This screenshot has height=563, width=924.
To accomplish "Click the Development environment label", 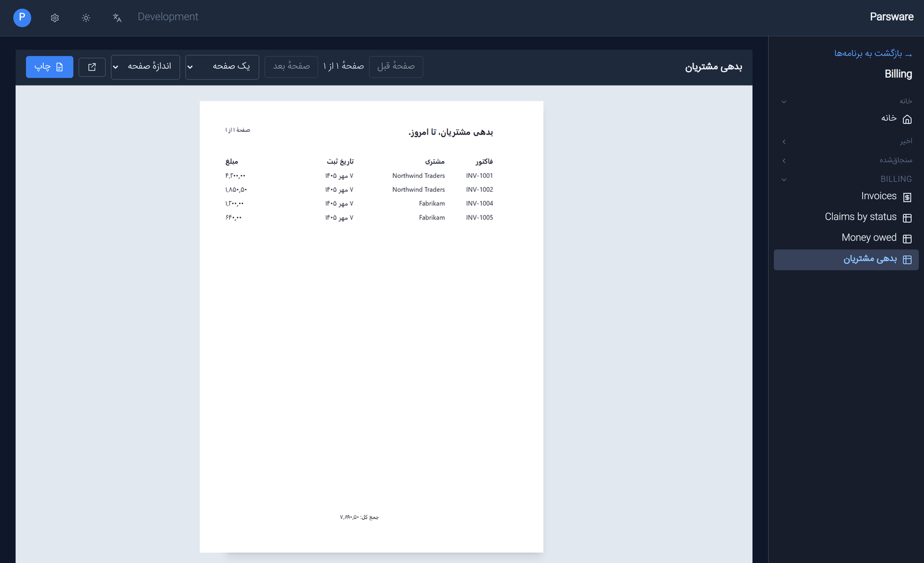I will tap(168, 17).
